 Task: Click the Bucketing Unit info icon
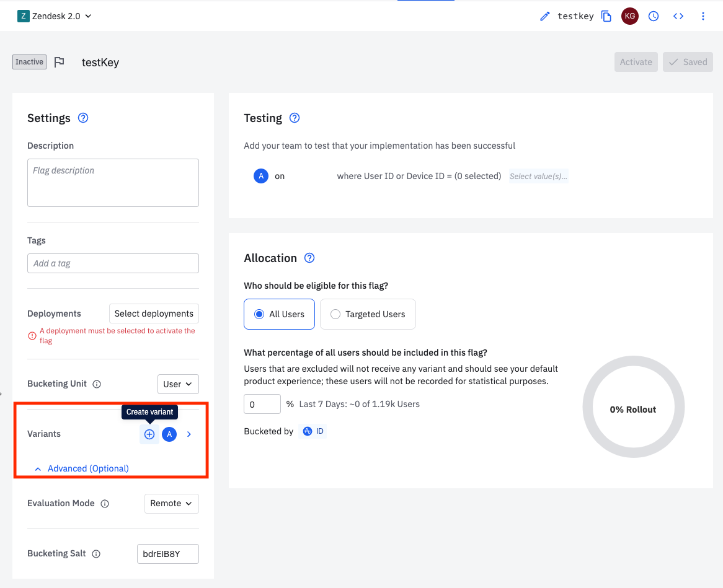click(97, 384)
